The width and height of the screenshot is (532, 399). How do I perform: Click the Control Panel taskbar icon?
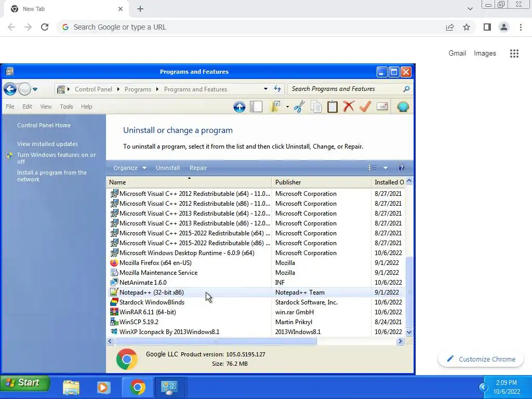pos(169,388)
